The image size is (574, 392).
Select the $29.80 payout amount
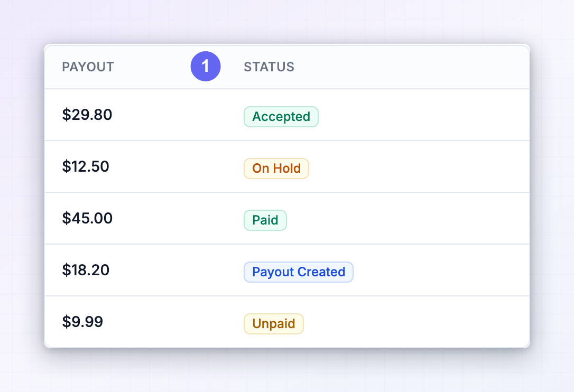tap(87, 115)
